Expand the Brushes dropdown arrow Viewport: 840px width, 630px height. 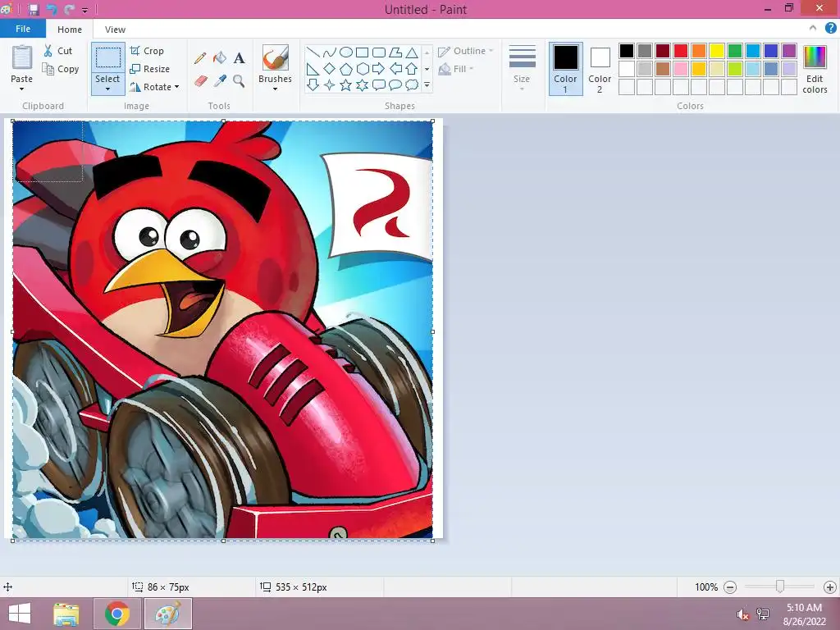pos(276,89)
